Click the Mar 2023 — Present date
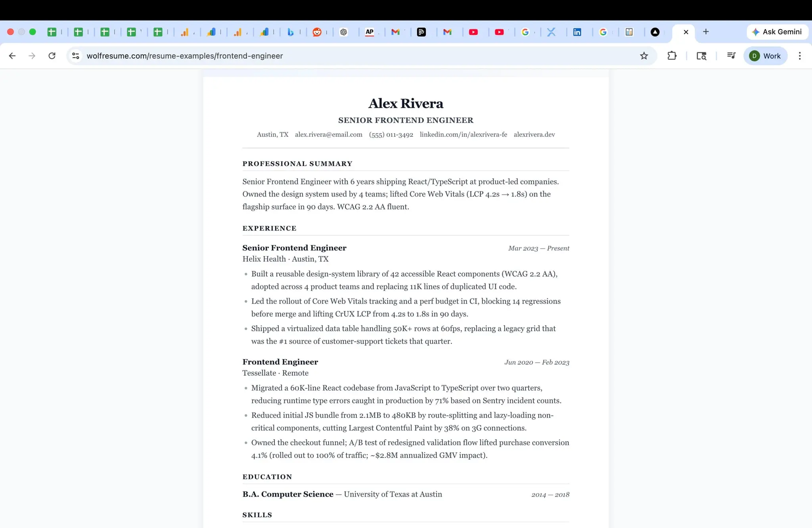Screen dimensions: 812x528 coord(538,248)
